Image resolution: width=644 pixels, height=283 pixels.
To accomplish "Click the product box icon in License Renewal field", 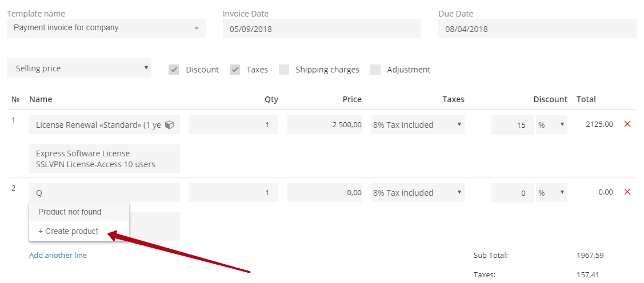I will click(x=169, y=125).
